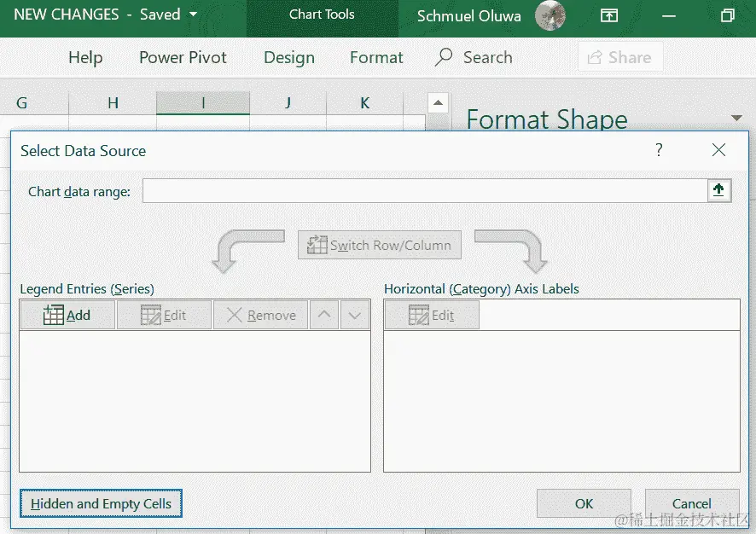Click the Edit series button
The width and height of the screenshot is (756, 534).
[x=164, y=315]
